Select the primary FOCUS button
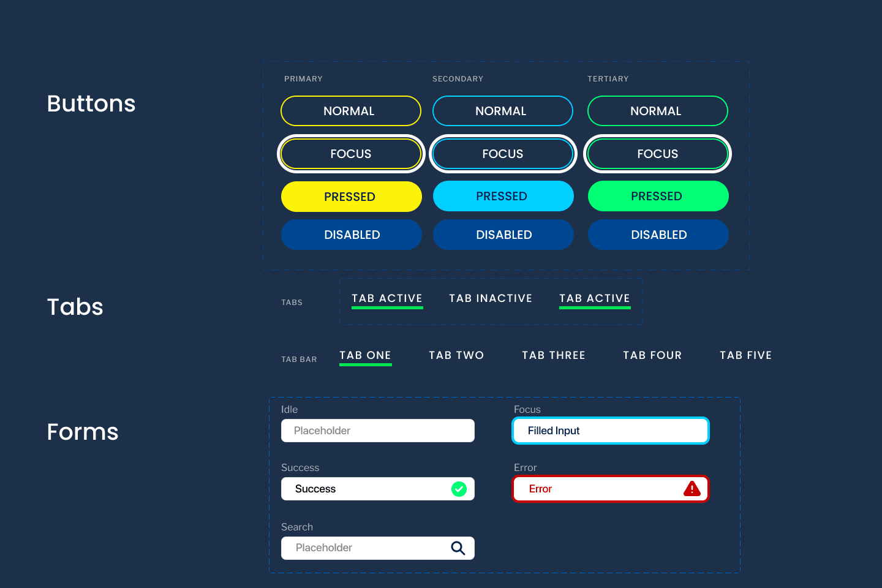 point(351,154)
